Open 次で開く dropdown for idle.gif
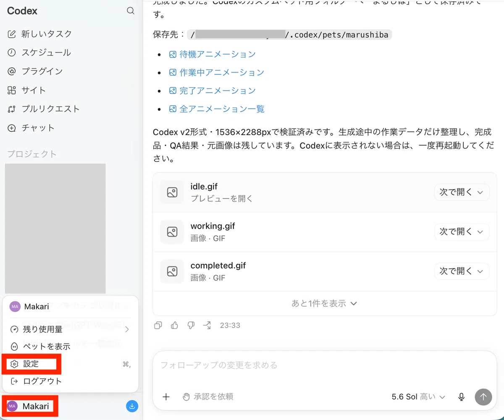 pos(462,192)
